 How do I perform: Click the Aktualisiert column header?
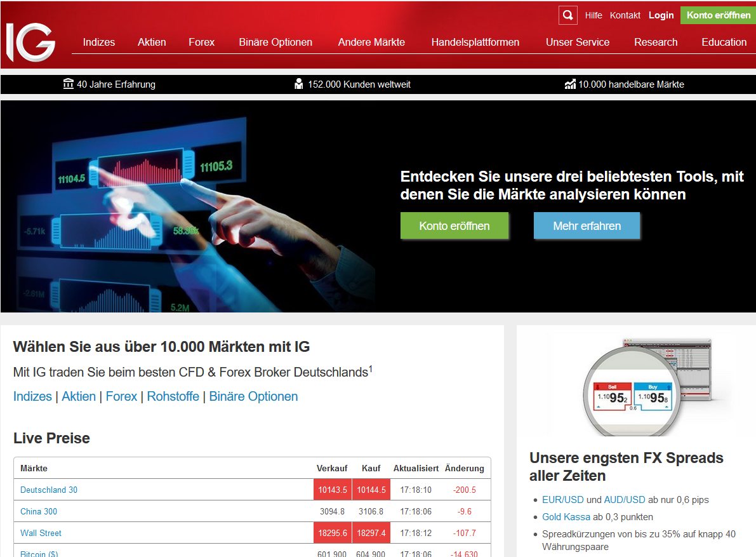tap(416, 468)
